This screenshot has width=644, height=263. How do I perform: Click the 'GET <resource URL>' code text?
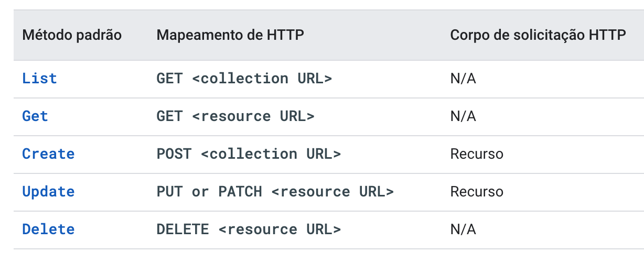point(235,116)
